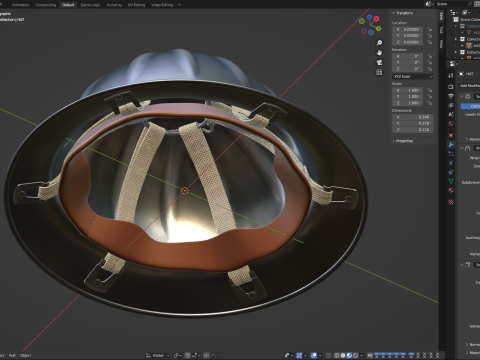Image resolution: width=480 pixels, height=360 pixels.
Task: Open the Global transform orientation dropdown
Action: [x=158, y=355]
